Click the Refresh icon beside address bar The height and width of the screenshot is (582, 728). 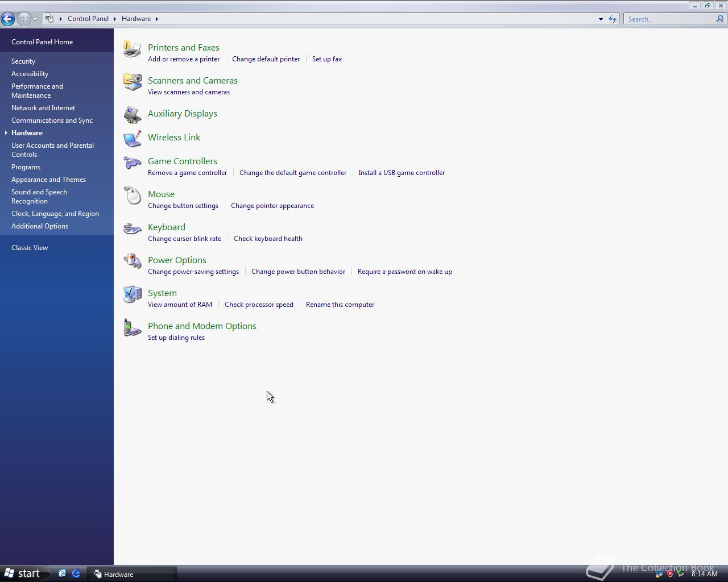pos(613,19)
